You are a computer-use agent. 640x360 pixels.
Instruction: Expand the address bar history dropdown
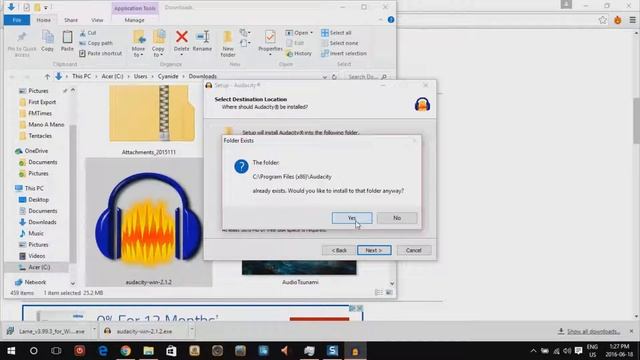[324, 77]
